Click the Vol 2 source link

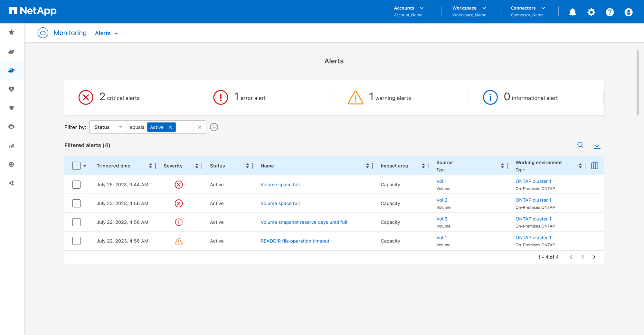click(441, 200)
